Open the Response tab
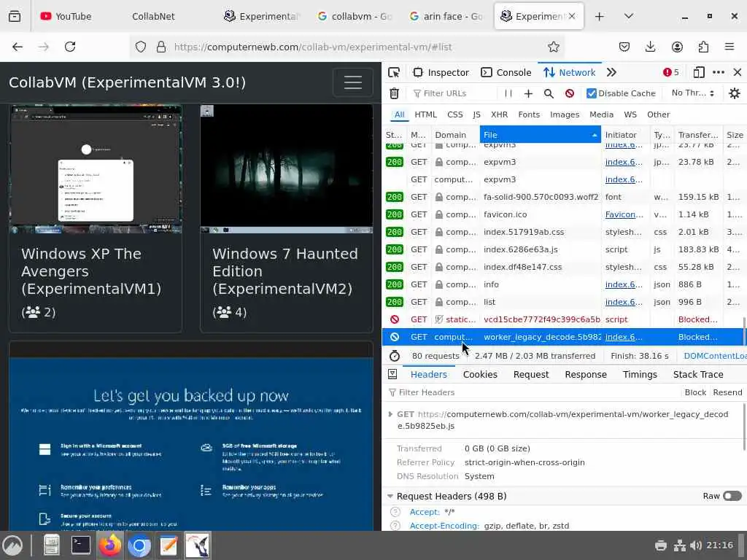The height and width of the screenshot is (560, 747). point(586,374)
